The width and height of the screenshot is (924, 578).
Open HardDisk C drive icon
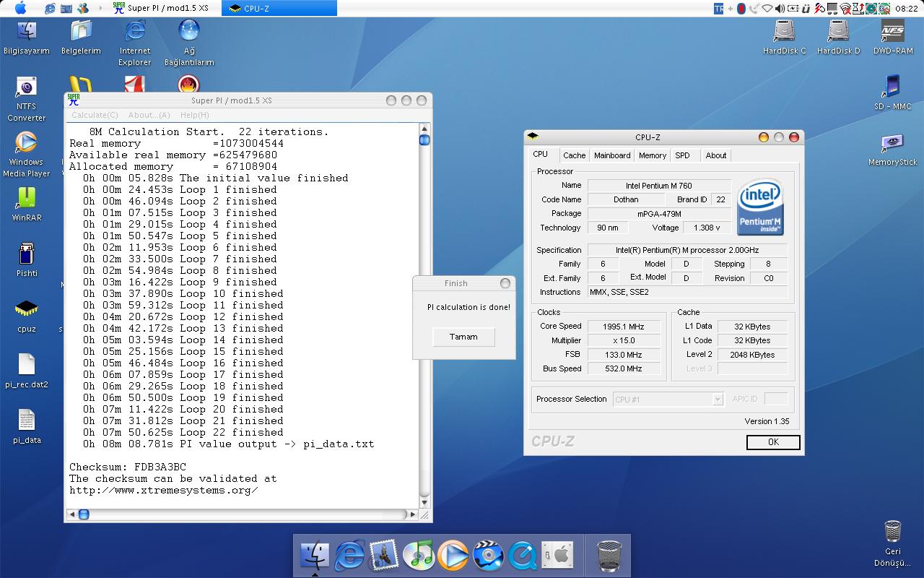coord(784,38)
